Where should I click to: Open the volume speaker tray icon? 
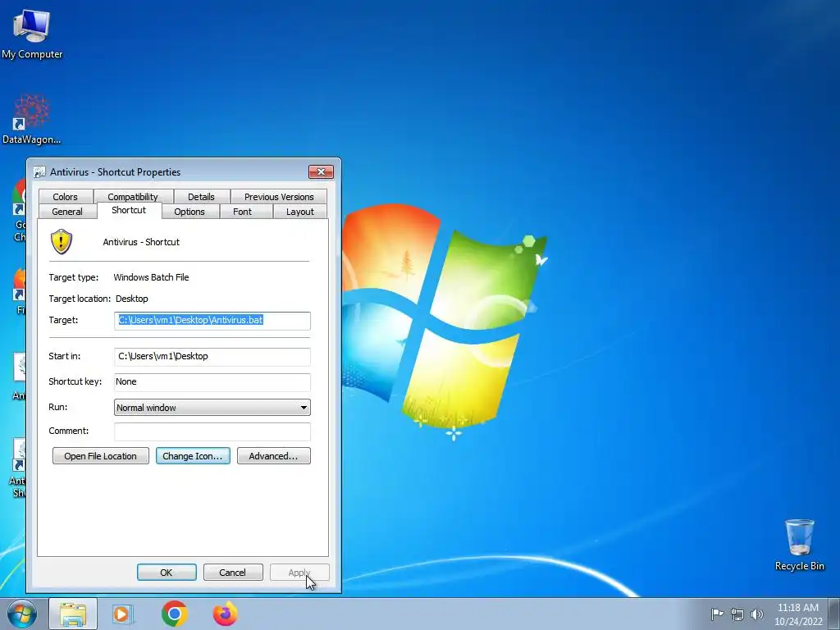pos(757,614)
